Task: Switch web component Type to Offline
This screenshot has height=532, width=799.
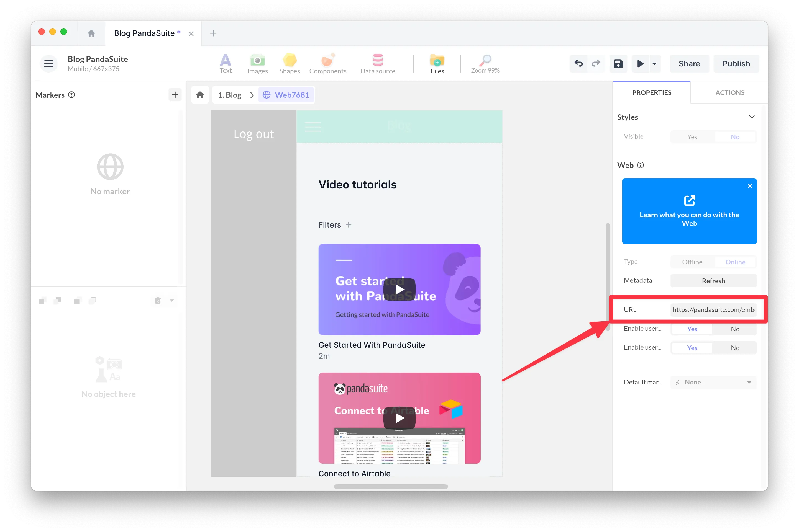Action: point(692,262)
